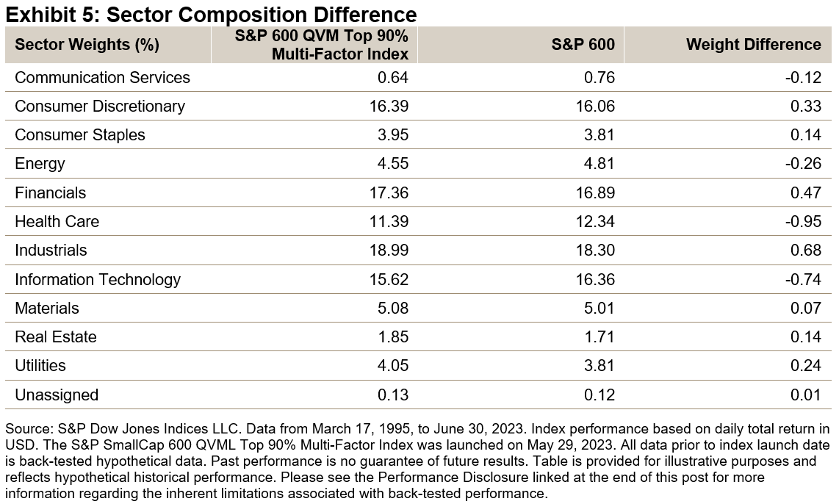Click the source footnote paragraph text
839x504 pixels.
419,461
